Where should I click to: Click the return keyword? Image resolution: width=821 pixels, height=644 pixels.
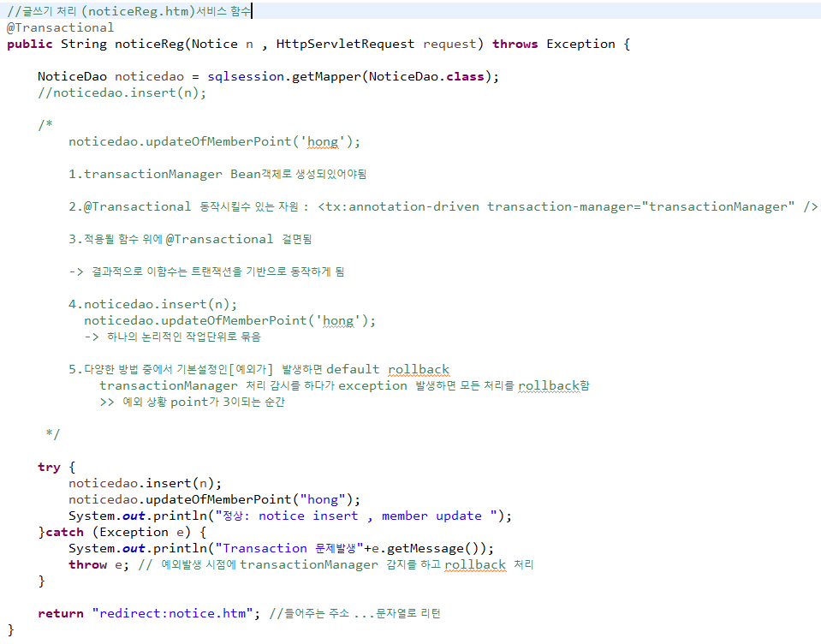pos(61,613)
